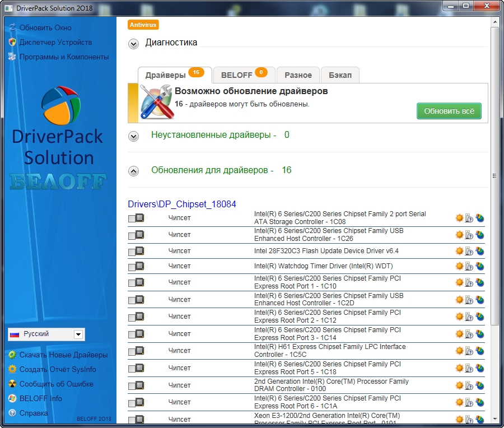Click the orange gear icon on Watchdog Timer row

459,266
